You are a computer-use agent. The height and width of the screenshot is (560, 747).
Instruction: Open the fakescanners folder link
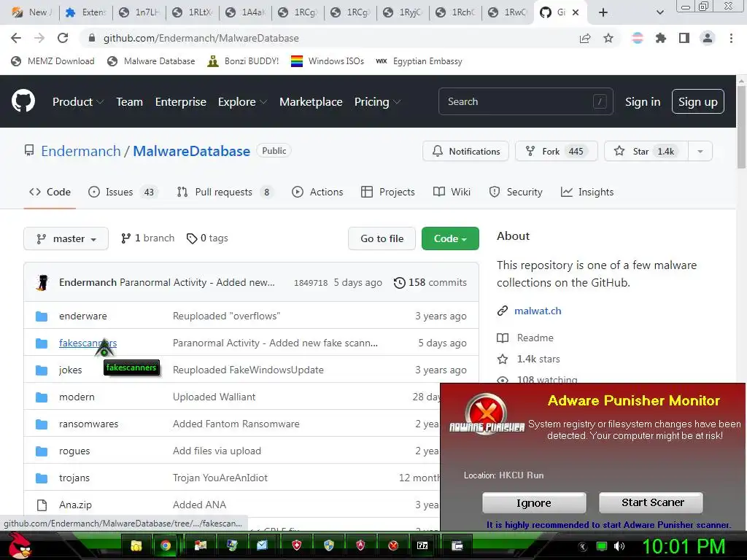pos(88,343)
